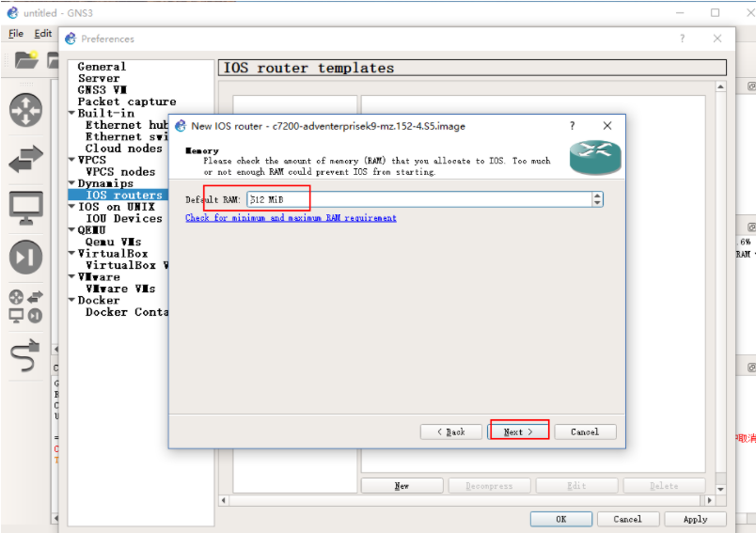Click Cancel in Preferences window
The height and width of the screenshot is (533, 756).
click(x=627, y=519)
